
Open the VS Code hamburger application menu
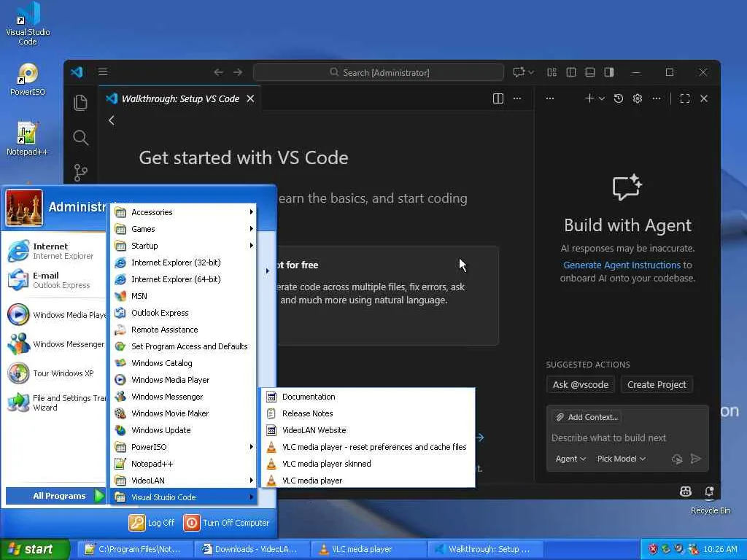(x=103, y=72)
